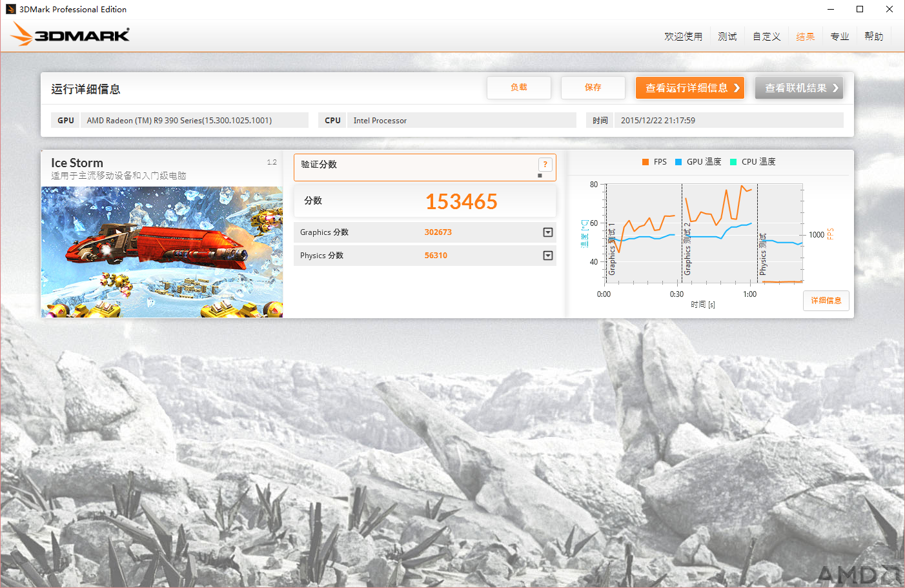
Task: Click the Graphics 测试 2 chart marker
Action: point(687,249)
